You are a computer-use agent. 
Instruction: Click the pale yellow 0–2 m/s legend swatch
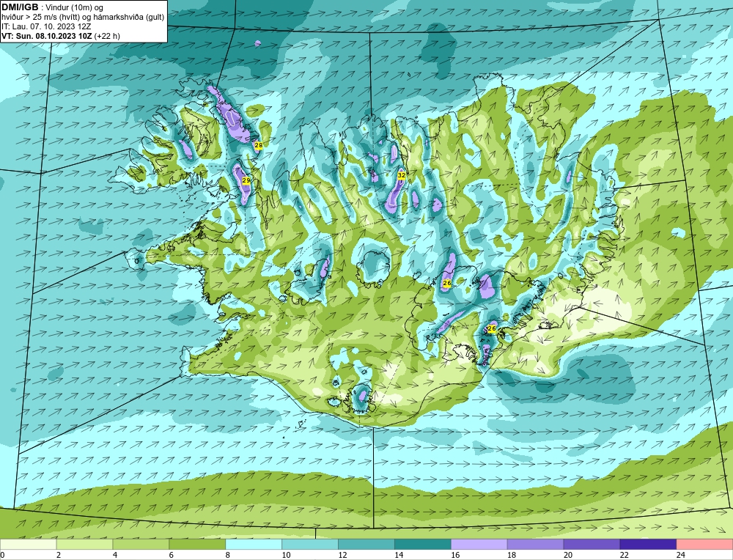(28, 544)
